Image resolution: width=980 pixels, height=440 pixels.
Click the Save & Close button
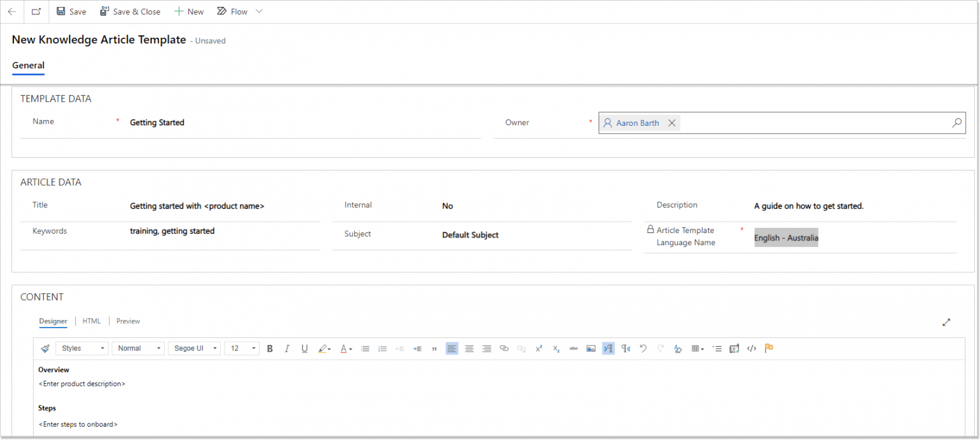[x=130, y=11]
